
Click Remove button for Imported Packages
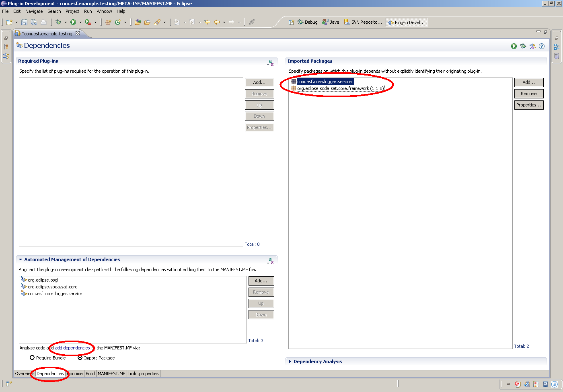[529, 94]
